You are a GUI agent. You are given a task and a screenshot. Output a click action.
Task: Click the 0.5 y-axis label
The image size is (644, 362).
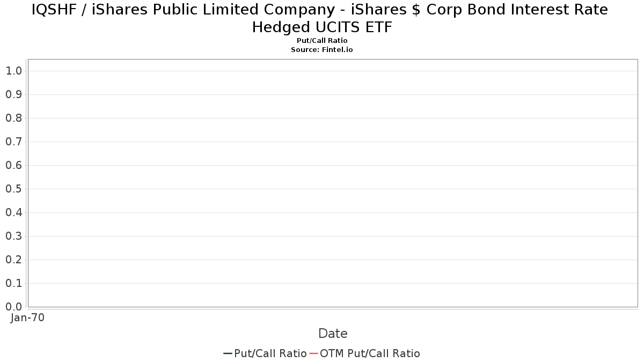[x=14, y=189]
